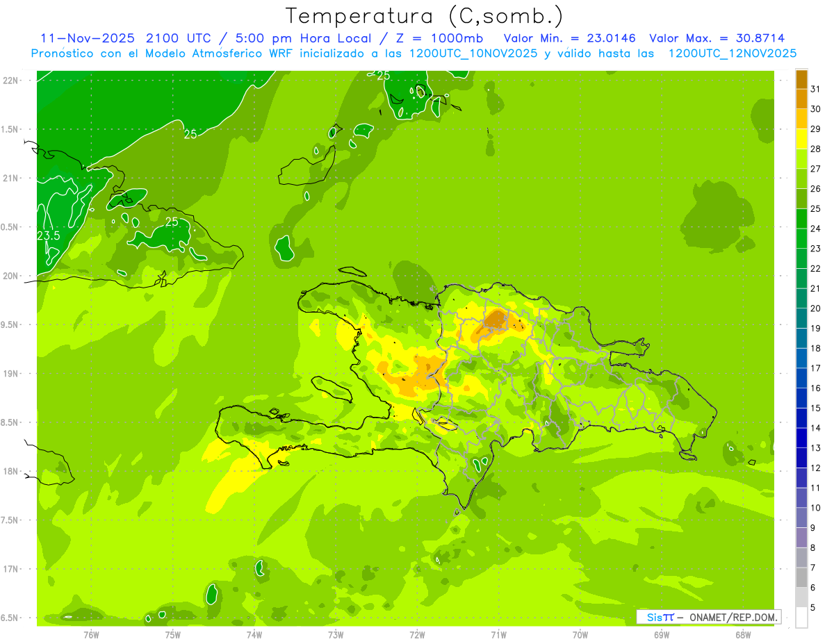Image resolution: width=834 pixels, height=644 pixels.
Task: Click the legend value label '20'
Action: click(815, 308)
